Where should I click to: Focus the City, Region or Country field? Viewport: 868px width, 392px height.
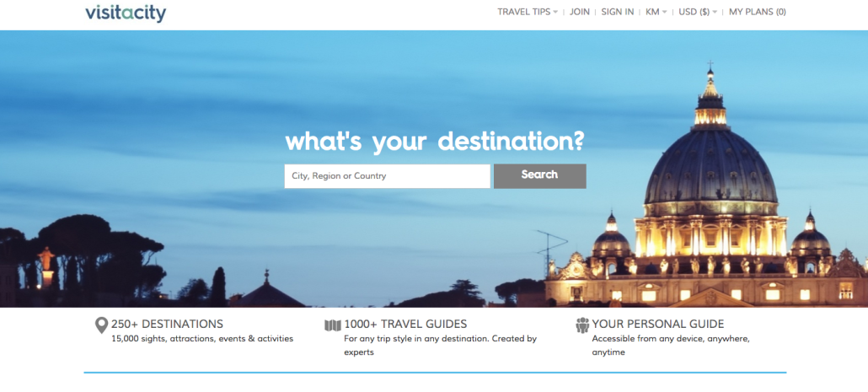(387, 176)
